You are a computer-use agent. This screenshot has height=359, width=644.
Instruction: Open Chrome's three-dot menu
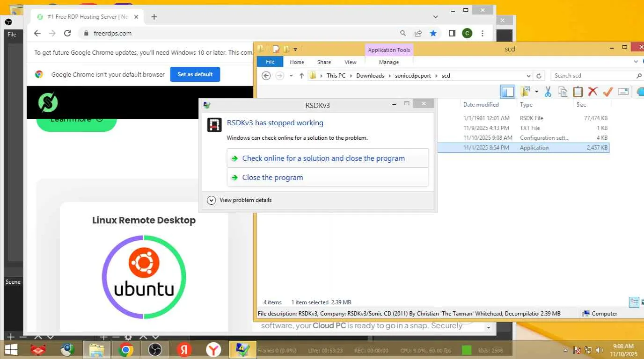(x=483, y=33)
